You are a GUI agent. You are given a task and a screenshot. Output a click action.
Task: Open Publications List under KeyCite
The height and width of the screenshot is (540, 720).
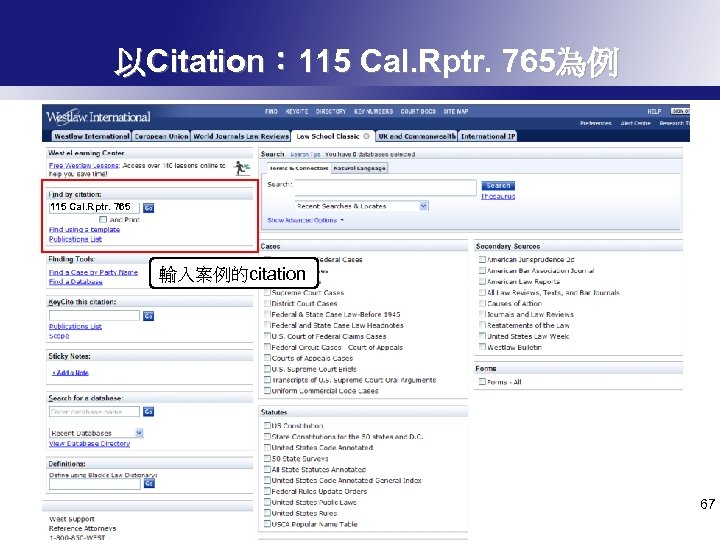(x=75, y=326)
